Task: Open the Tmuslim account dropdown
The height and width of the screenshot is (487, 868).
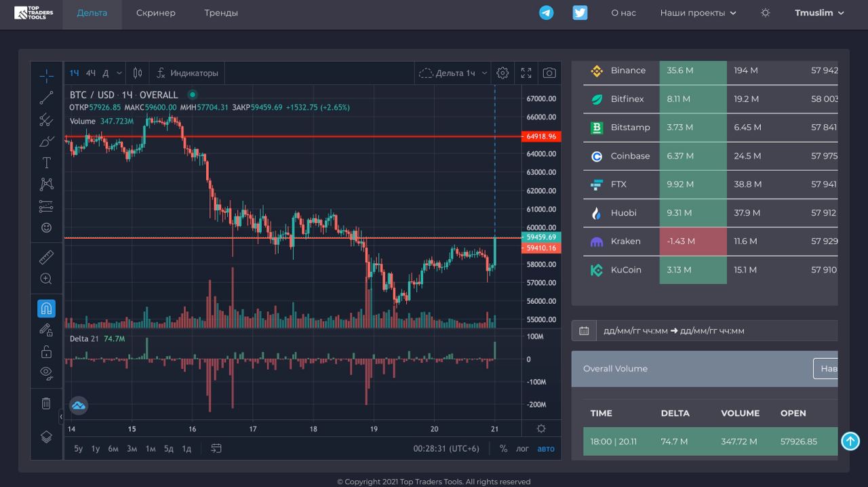Action: tap(819, 13)
